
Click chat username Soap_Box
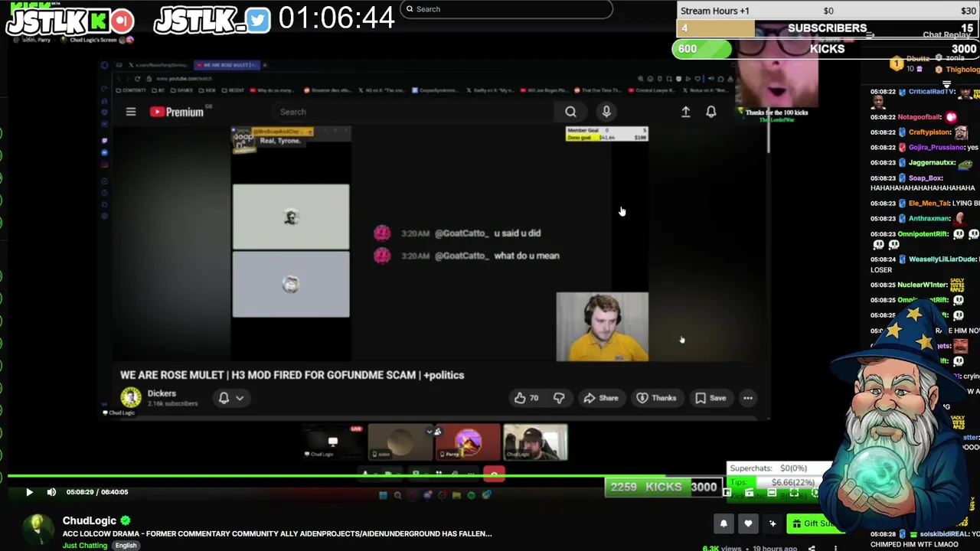(x=926, y=178)
